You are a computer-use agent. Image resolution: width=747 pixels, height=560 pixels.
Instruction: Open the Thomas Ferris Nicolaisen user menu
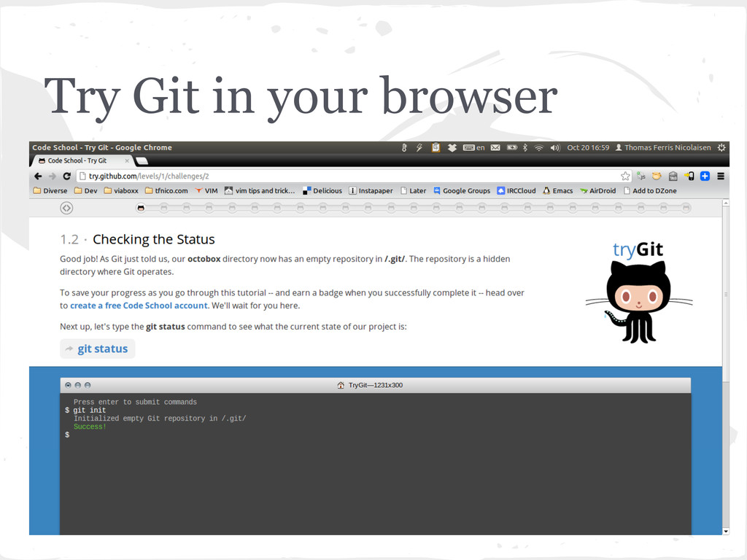pos(662,147)
